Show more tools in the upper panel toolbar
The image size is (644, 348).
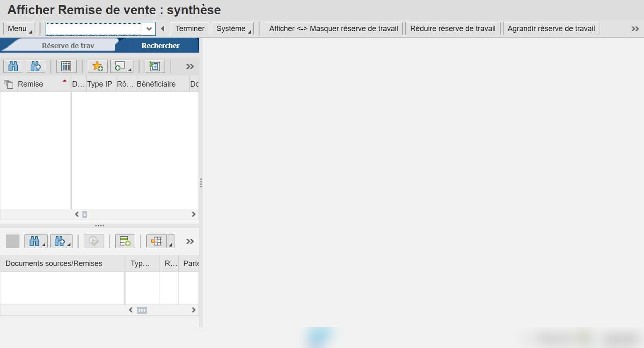[190, 66]
